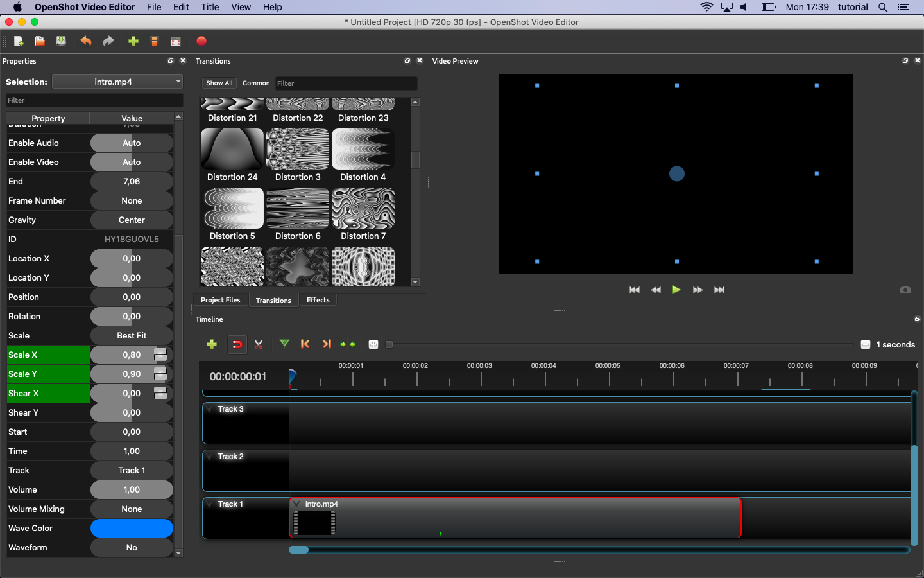The height and width of the screenshot is (578, 924).
Task: Click the red Export Video record button
Action: click(x=201, y=41)
